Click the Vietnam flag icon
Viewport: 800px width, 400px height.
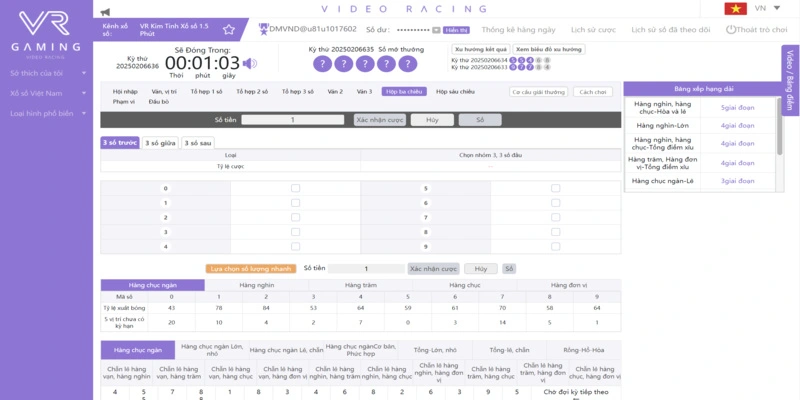click(x=737, y=9)
